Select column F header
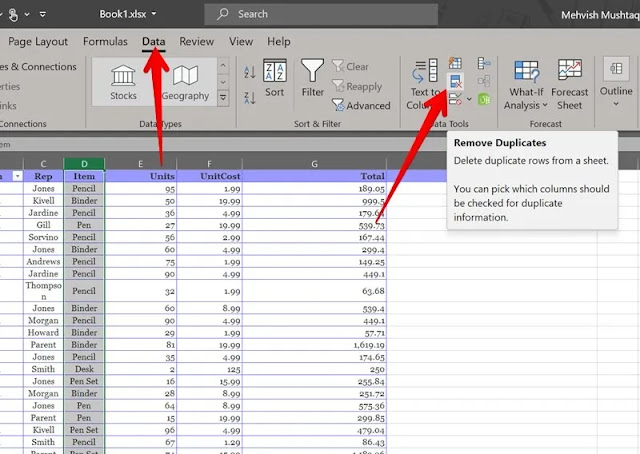 (x=209, y=164)
